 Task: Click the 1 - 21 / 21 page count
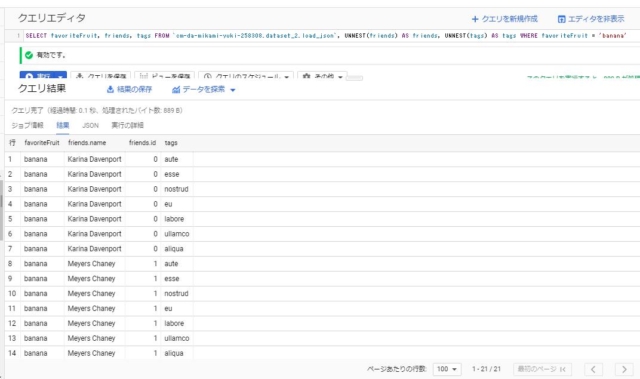click(x=486, y=369)
